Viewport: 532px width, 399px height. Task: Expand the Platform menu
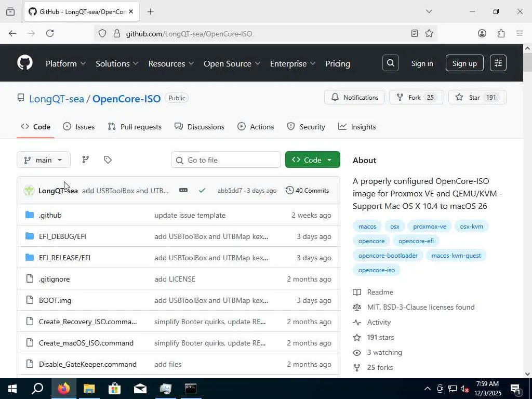point(65,63)
